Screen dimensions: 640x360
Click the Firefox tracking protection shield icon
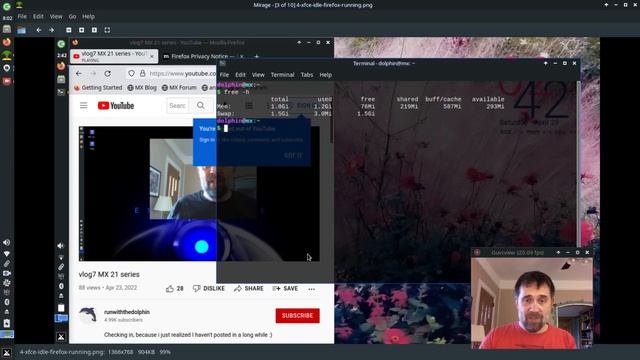(131, 73)
